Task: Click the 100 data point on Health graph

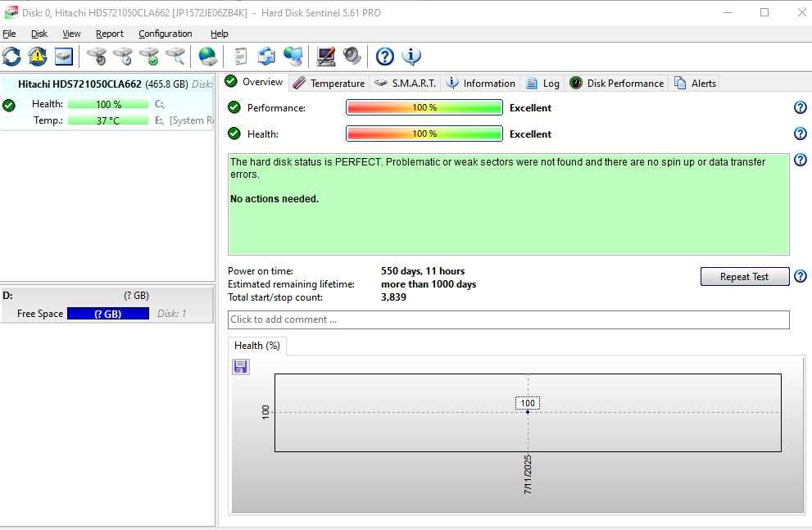Action: 528,411
